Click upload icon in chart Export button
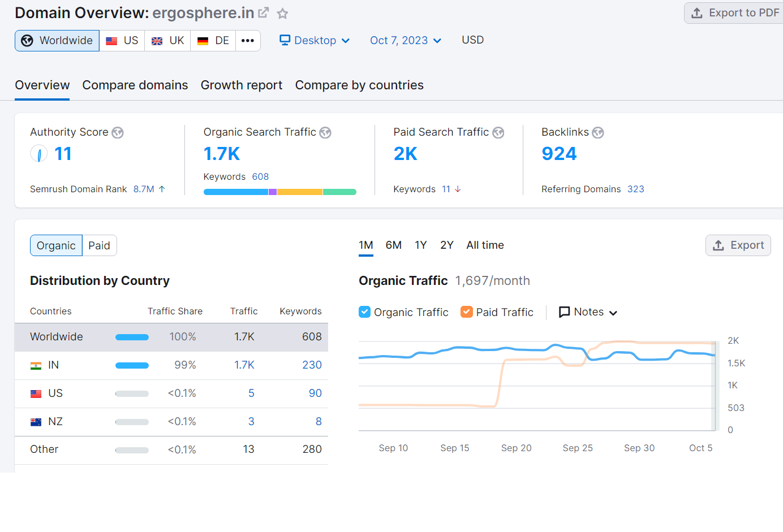Viewport: 783px width, 532px height. [719, 245]
